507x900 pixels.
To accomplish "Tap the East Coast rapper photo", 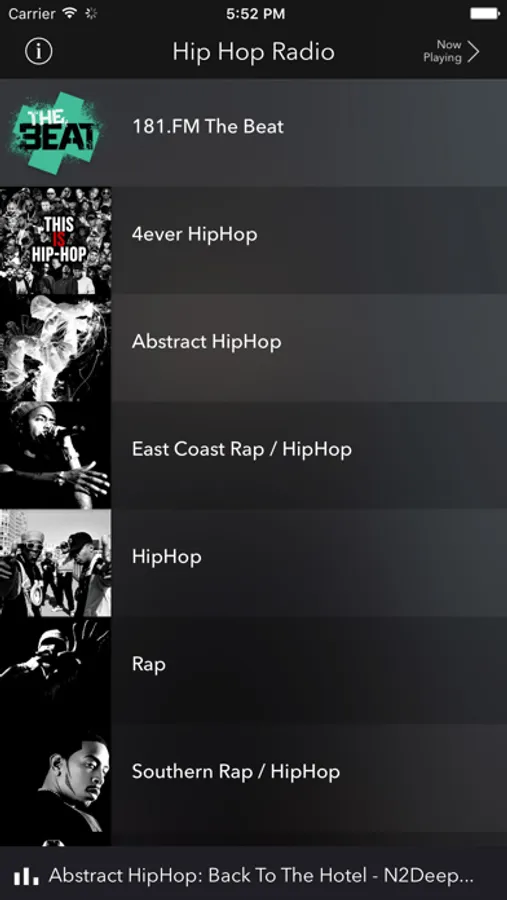I will pyautogui.click(x=56, y=455).
